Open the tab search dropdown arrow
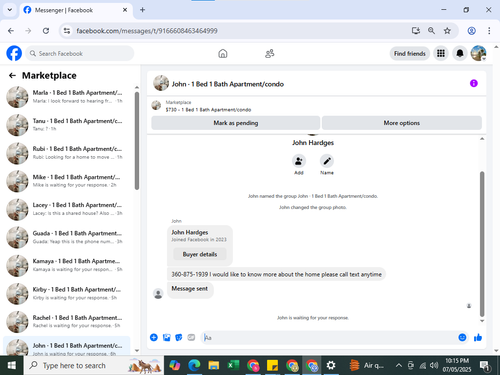This screenshot has height=375, width=500. (x=10, y=10)
